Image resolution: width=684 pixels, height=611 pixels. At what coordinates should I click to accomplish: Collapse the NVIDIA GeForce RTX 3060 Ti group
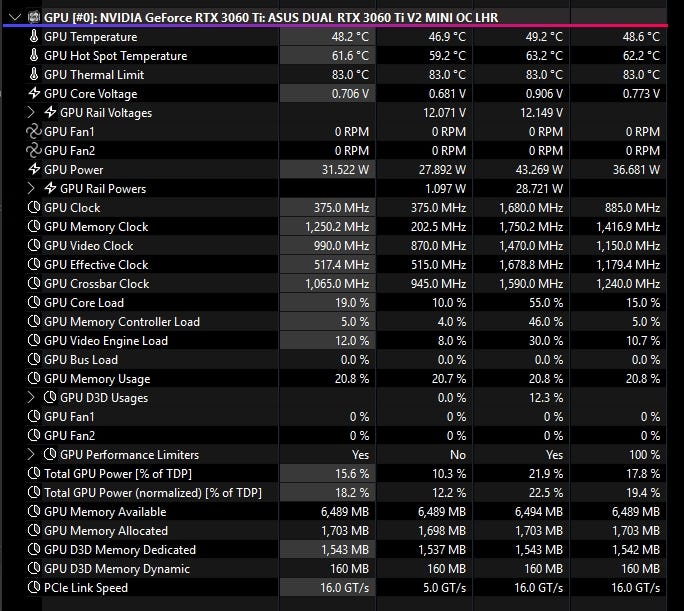click(13, 17)
